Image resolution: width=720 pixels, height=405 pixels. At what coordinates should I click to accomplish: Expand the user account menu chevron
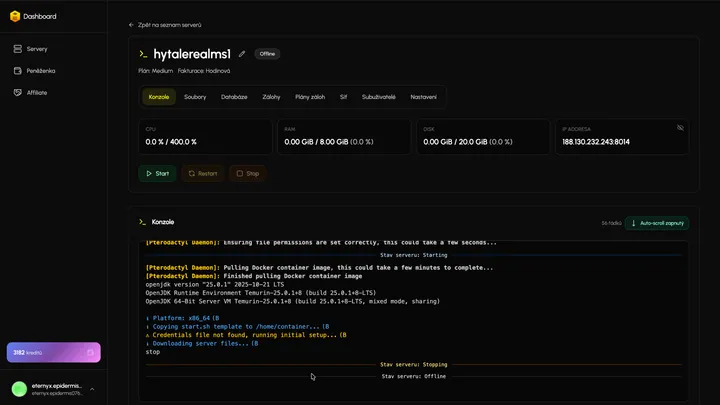tap(92, 389)
